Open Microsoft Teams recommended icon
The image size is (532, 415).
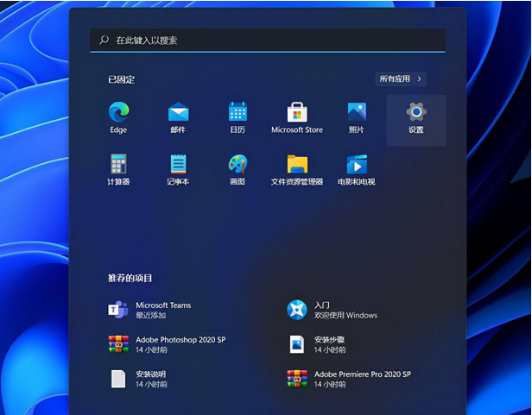click(x=118, y=310)
